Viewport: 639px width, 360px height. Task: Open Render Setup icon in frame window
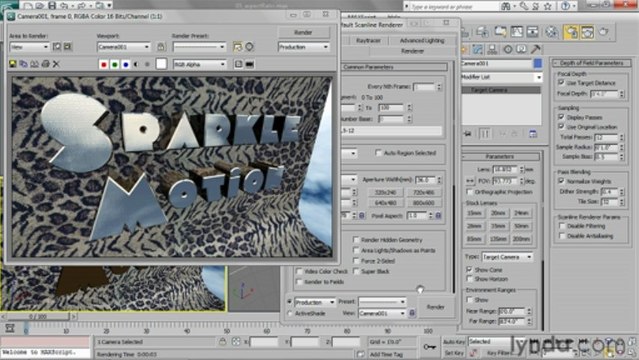click(238, 47)
